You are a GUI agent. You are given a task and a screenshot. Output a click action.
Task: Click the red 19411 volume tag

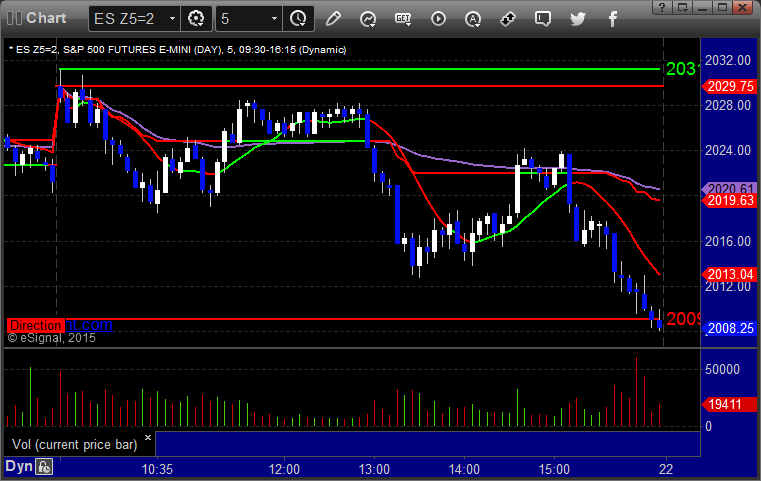(729, 404)
